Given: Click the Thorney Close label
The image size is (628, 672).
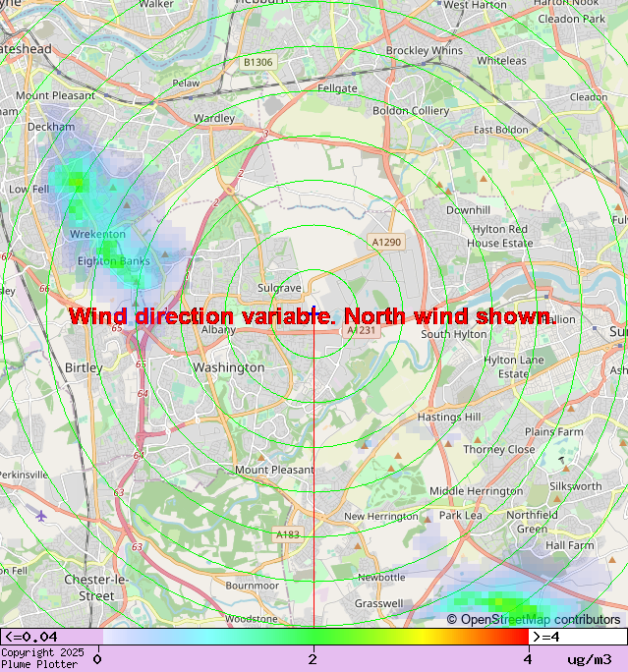Looking at the screenshot, I should (499, 449).
